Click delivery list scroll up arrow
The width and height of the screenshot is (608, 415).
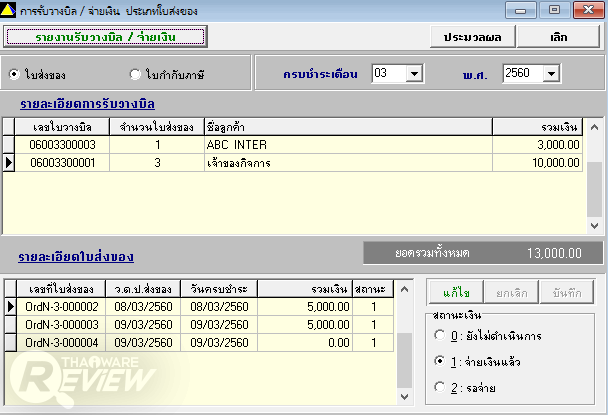click(404, 289)
